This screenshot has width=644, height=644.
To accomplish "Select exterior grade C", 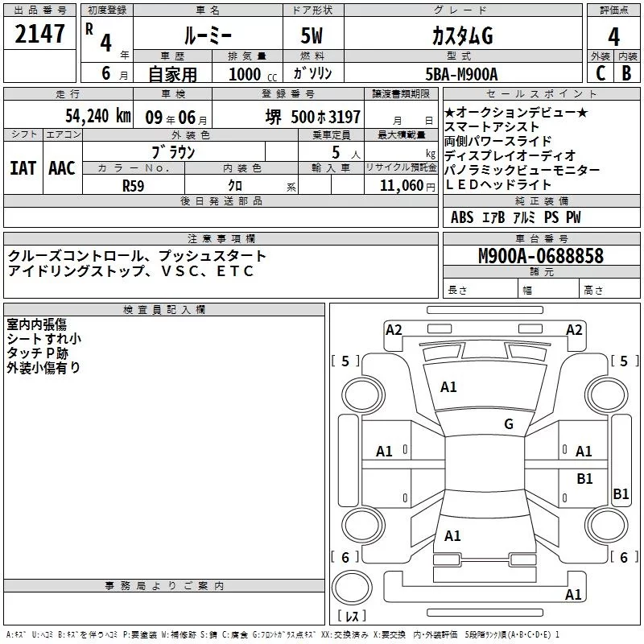I will tap(601, 73).
